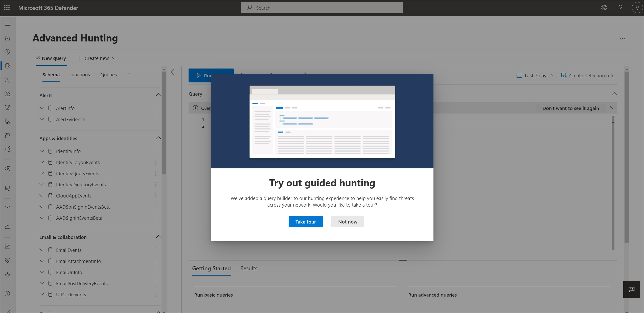Image resolution: width=644 pixels, height=313 pixels.
Task: Click the cloud apps icon in sidebar
Action: point(8,227)
